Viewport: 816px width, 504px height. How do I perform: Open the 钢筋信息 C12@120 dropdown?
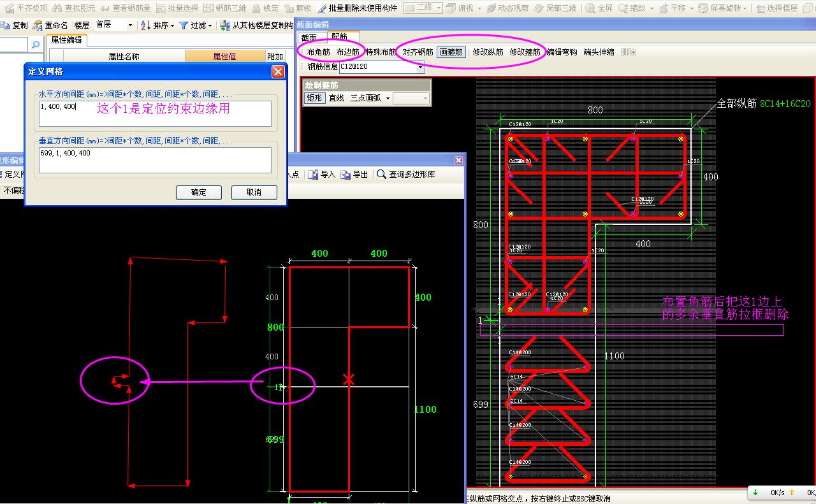tap(420, 67)
